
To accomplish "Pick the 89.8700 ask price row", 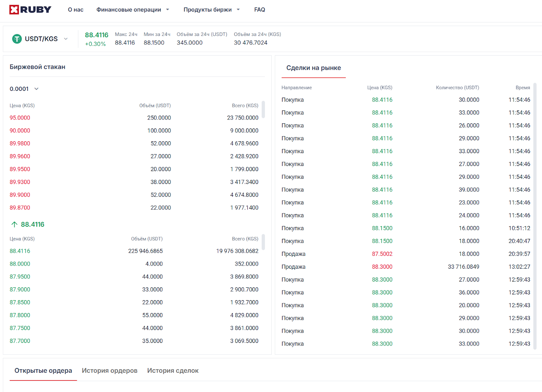I will pyautogui.click(x=20, y=208).
